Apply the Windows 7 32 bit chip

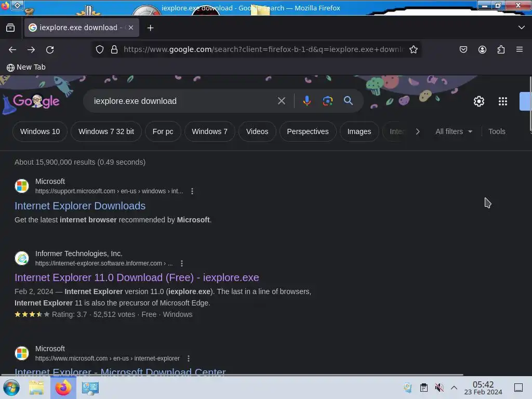point(106,131)
